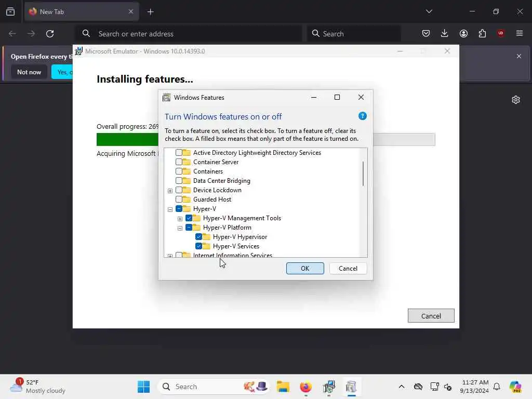The image size is (532, 399).
Task: Expand the Device Lockdown tree node
Action: coord(170,191)
